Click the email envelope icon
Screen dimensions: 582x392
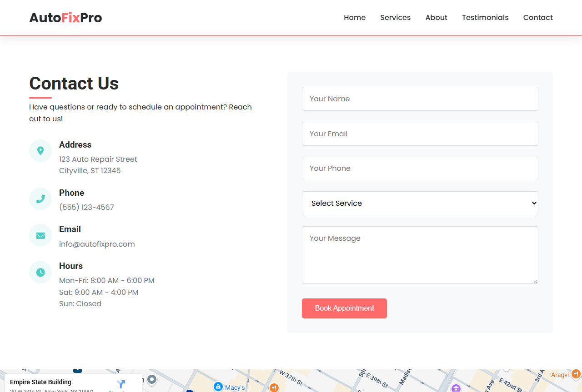tap(40, 235)
